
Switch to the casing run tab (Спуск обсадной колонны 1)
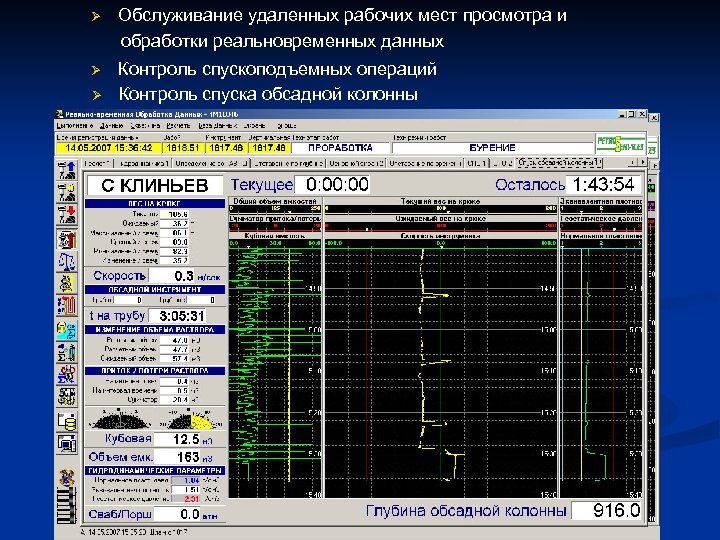[x=559, y=163]
